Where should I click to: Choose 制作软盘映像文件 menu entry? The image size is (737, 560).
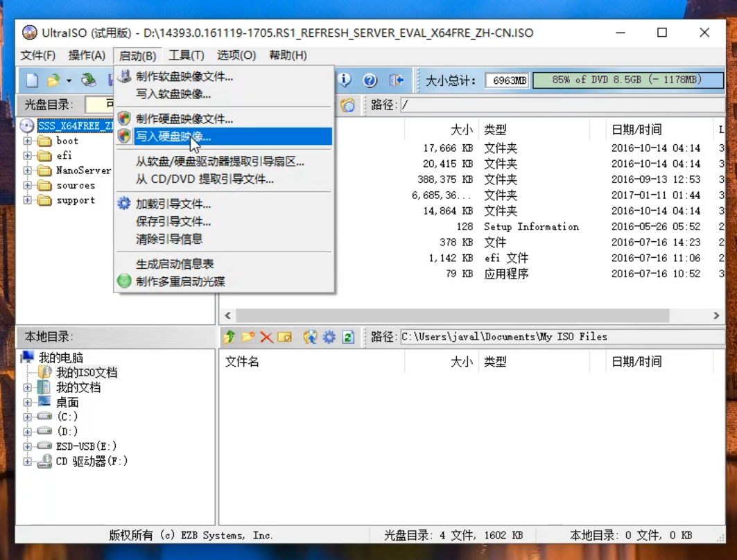tap(224, 76)
